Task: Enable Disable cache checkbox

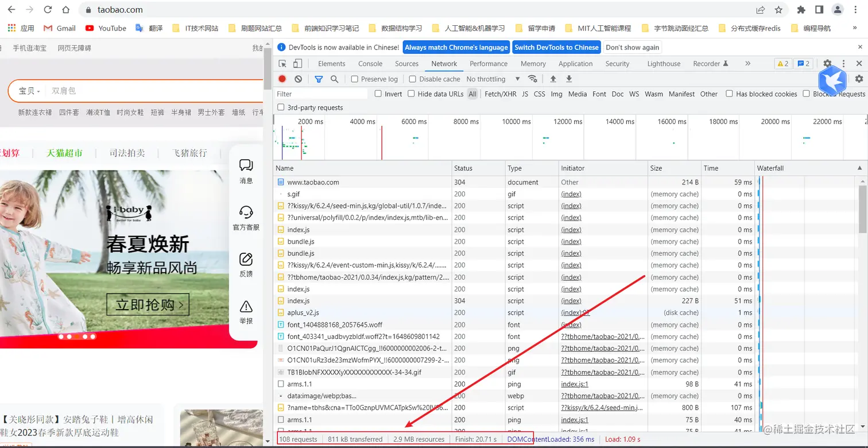Action: click(413, 79)
